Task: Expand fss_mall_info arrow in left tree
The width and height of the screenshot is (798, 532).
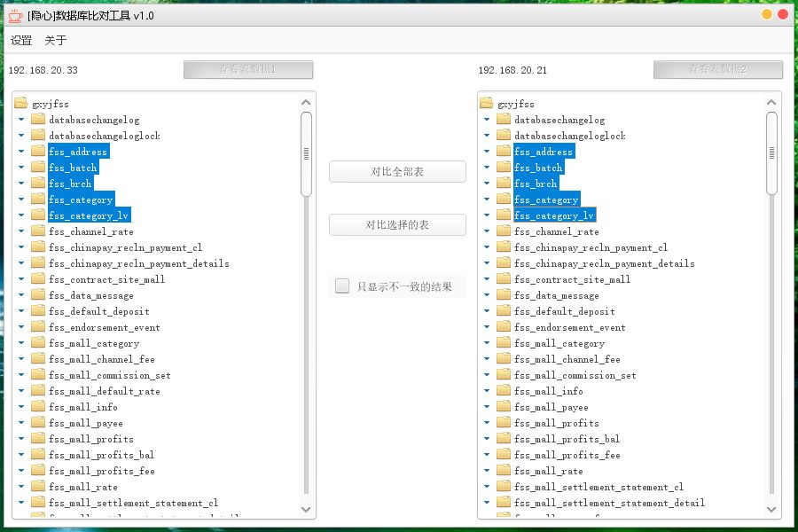Action: click(21, 407)
